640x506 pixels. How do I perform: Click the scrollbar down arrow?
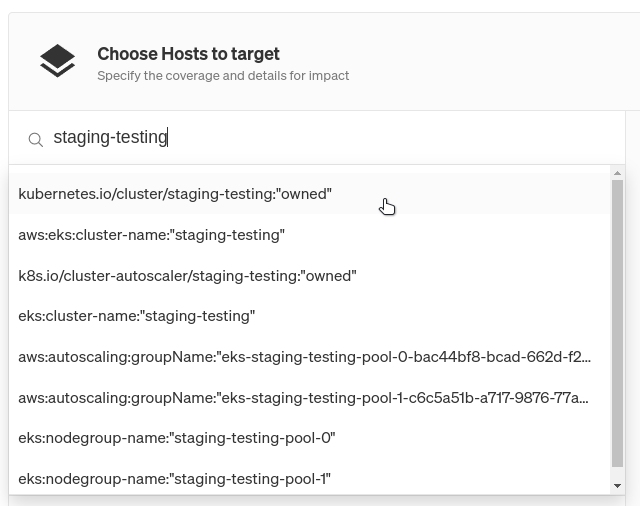[x=618, y=486]
